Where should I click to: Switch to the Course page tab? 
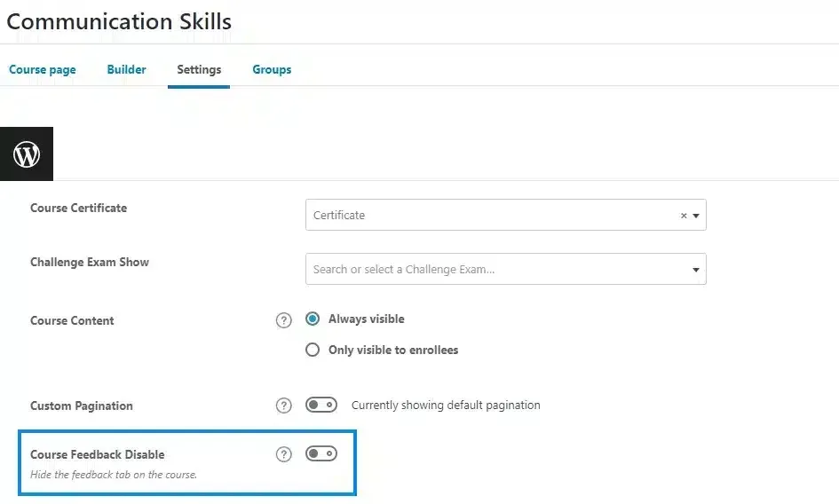coord(43,69)
